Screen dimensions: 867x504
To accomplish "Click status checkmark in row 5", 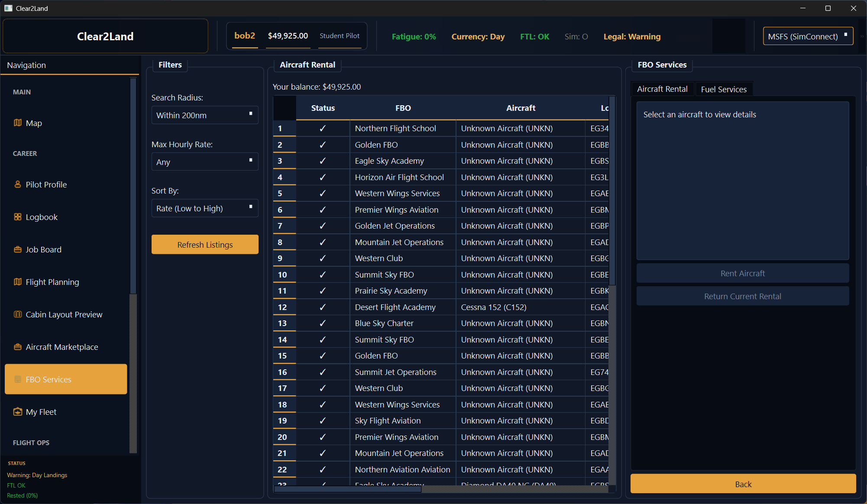I will [323, 194].
